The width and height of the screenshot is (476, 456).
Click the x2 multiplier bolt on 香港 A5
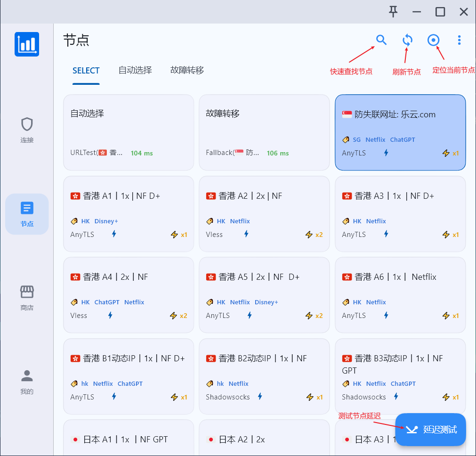(x=309, y=316)
